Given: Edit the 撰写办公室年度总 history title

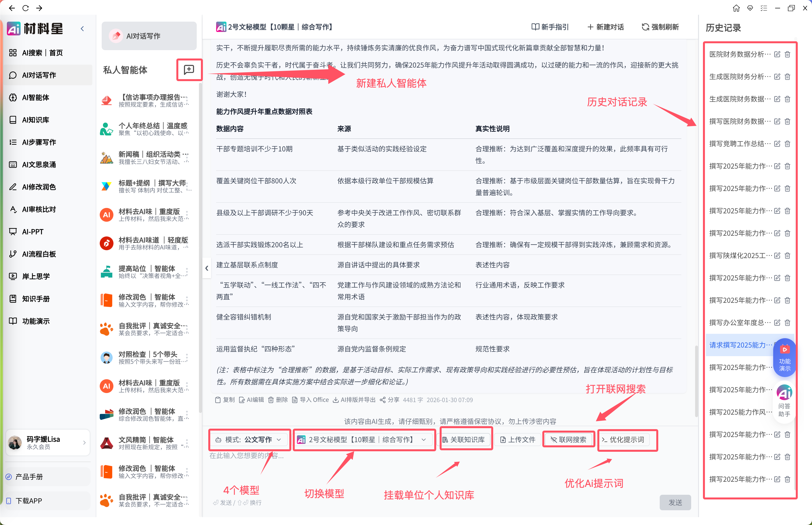Looking at the screenshot, I should pos(777,322).
